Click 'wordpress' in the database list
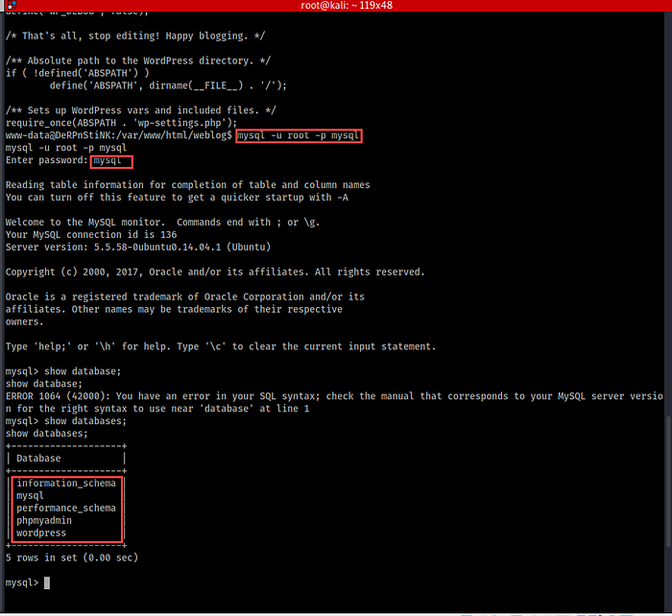Viewport: 672px width, 616px height. [x=41, y=533]
